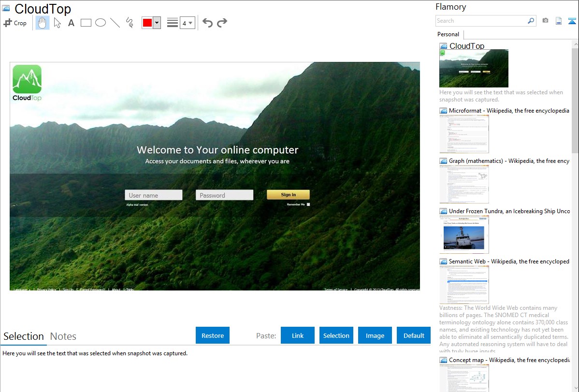Click the icon beside CloudTop list entry
The width and height of the screenshot is (579, 392).
coord(443,46)
